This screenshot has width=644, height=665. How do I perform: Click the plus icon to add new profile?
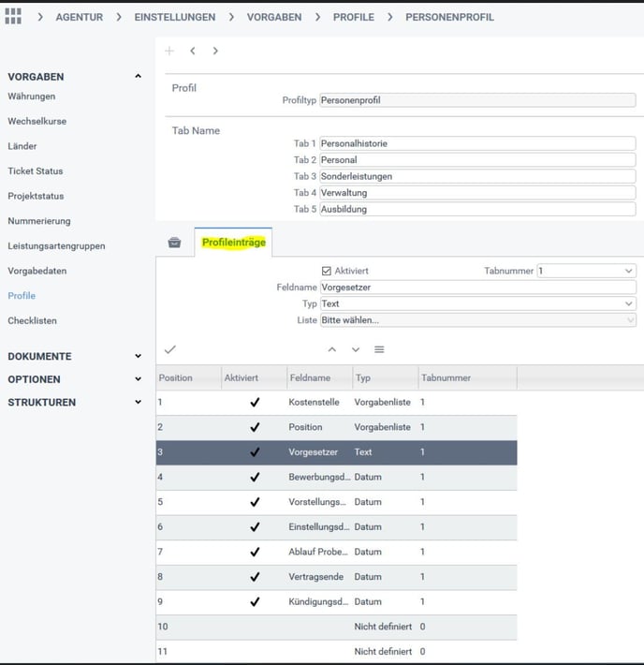pos(169,52)
